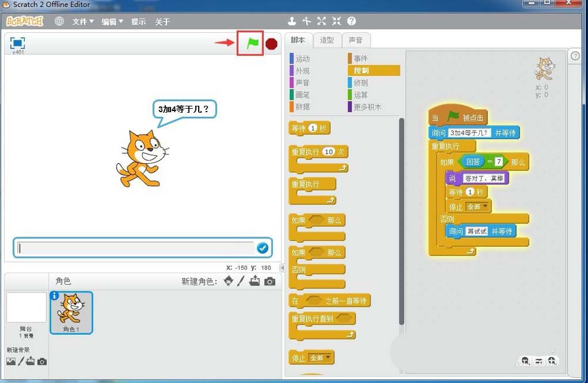Edit the 再试试 ask text field

tap(477, 231)
